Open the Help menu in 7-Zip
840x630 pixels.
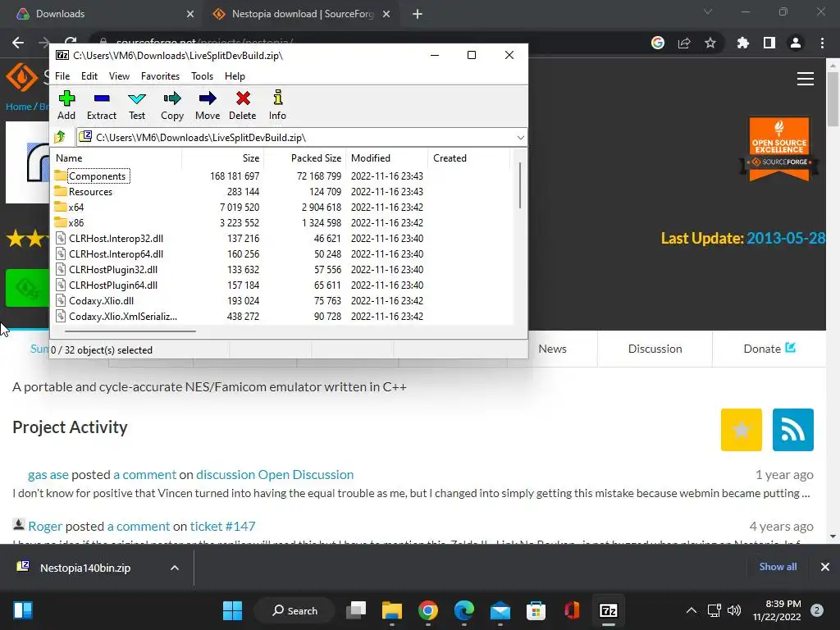coord(235,76)
